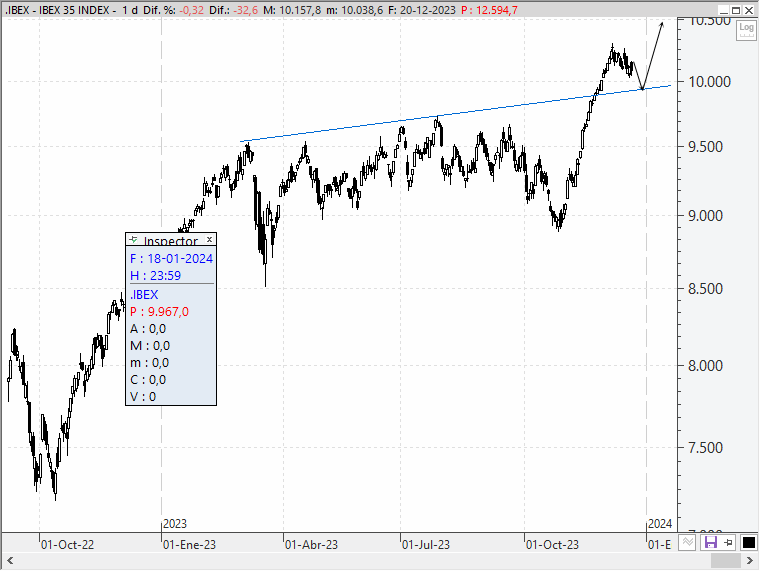The height and width of the screenshot is (571, 760).
Task: Click the 01-Oct-23 date axis label
Action: coord(552,545)
